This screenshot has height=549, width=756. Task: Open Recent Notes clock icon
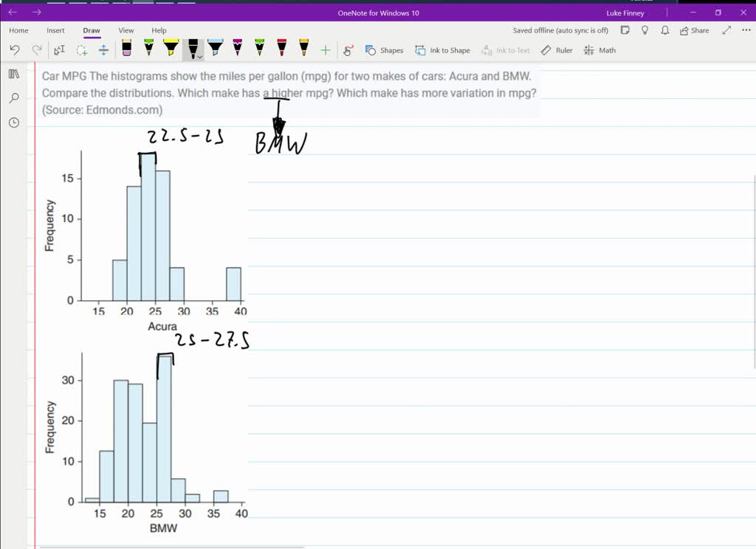[14, 122]
